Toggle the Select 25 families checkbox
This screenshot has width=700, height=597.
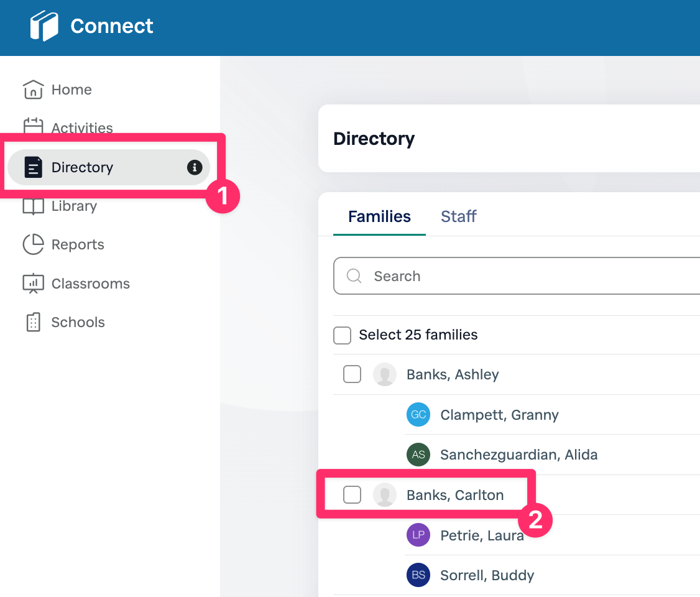[343, 335]
